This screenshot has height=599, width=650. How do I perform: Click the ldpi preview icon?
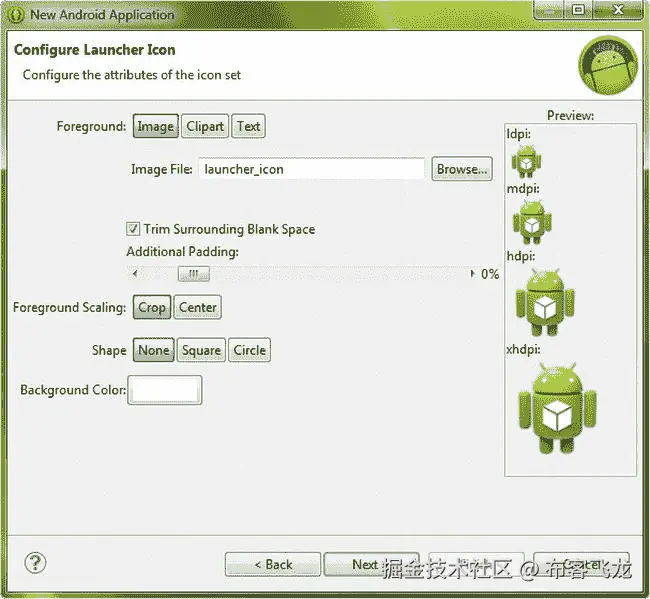tap(526, 161)
